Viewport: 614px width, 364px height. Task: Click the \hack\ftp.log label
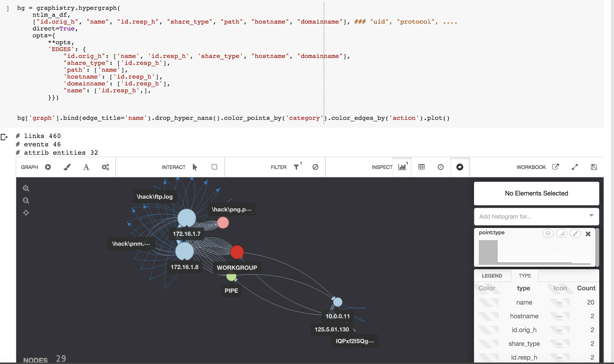155,196
